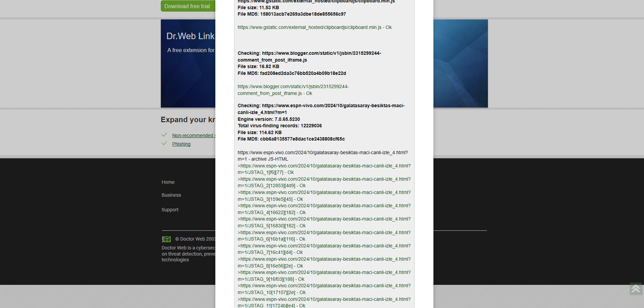The image size is (644, 308).
Task: Jump to top with the double-arrow icon
Action: pyautogui.click(x=636, y=289)
